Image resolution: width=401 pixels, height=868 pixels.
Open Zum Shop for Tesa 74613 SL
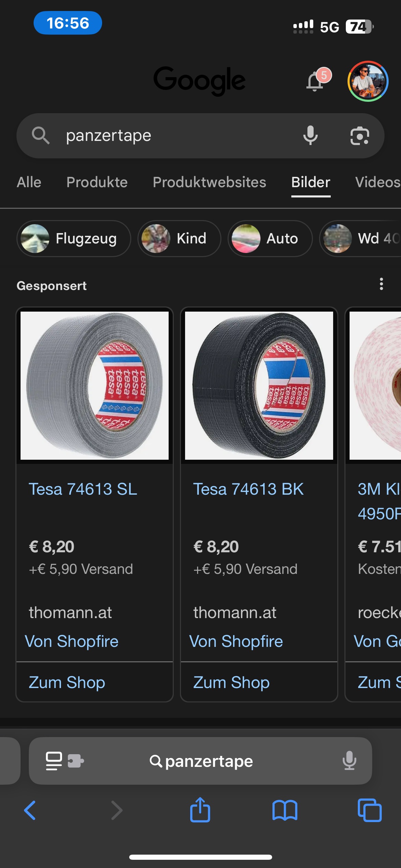pyautogui.click(x=67, y=682)
